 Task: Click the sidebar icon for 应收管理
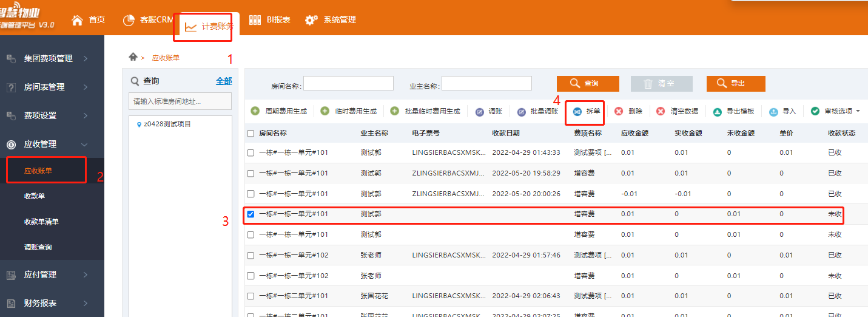click(x=11, y=144)
